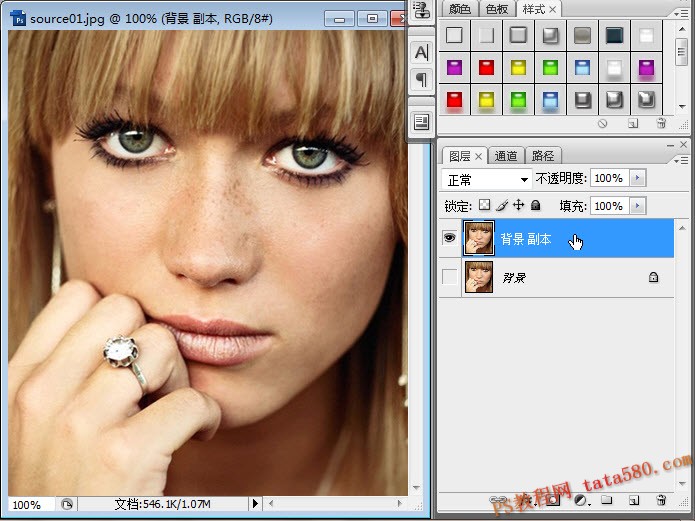This screenshot has width=695, height=521.
Task: Toggle lock position cross-arrows icon
Action: (518, 205)
